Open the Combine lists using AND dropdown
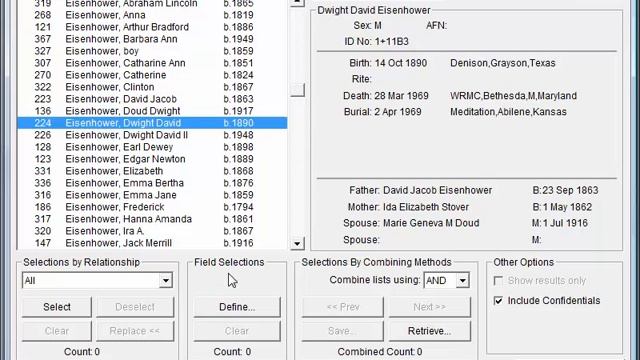640x360 pixels. 462,280
